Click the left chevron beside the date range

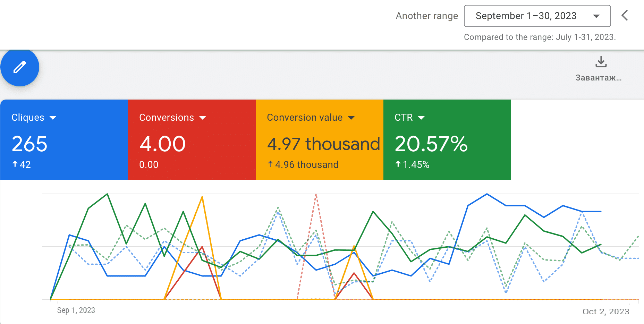(624, 16)
